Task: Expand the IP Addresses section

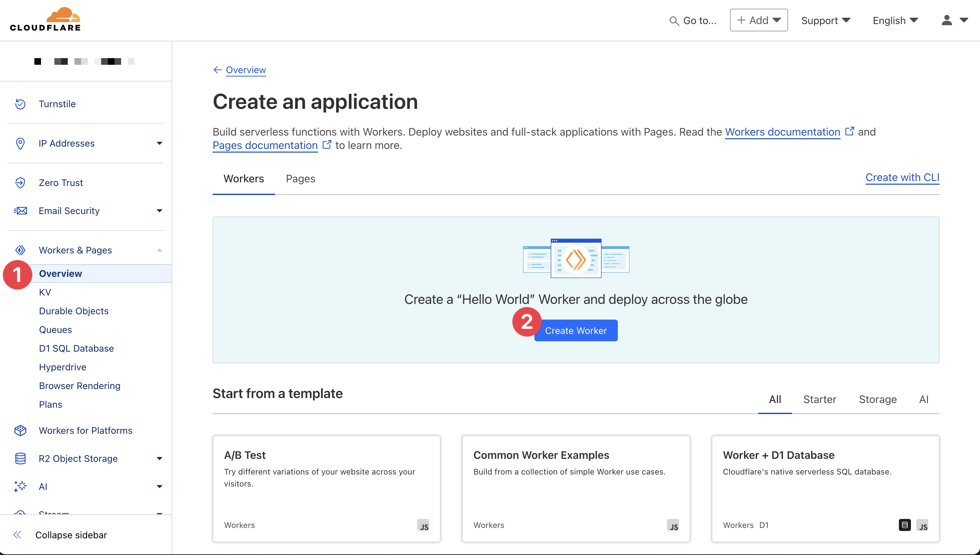Action: pyautogui.click(x=159, y=143)
